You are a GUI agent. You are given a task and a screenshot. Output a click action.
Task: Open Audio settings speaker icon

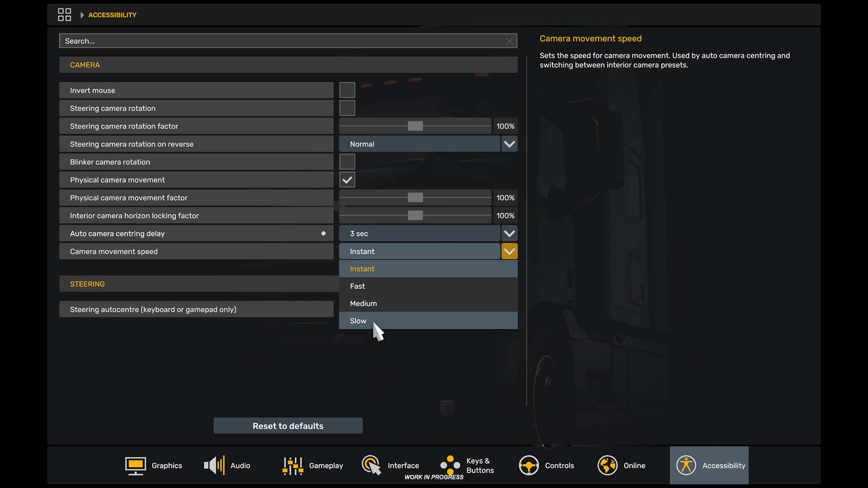214,465
